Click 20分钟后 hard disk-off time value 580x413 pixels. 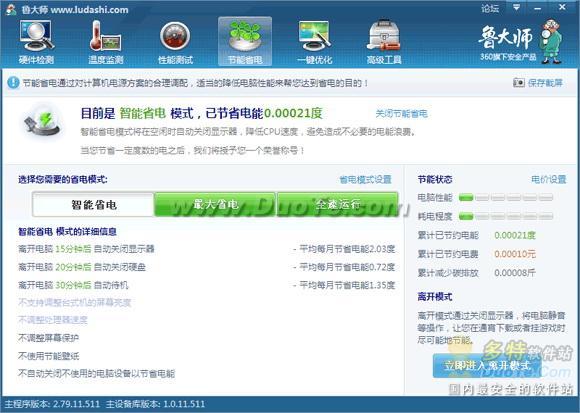[73, 267]
